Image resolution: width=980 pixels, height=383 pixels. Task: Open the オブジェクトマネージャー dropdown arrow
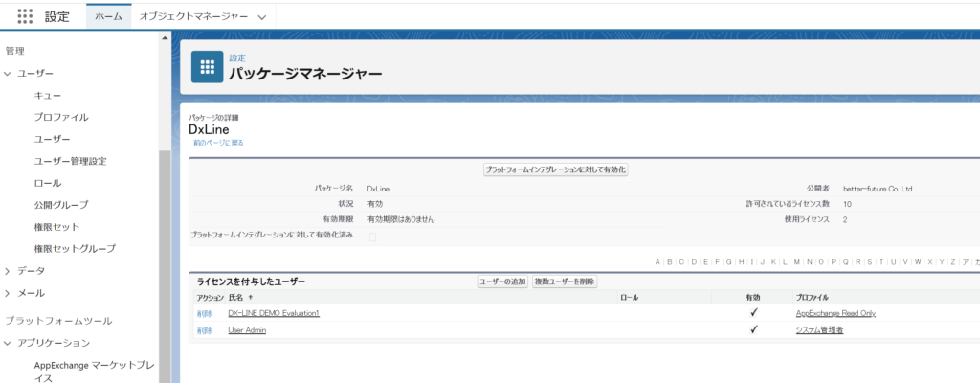[x=262, y=17]
